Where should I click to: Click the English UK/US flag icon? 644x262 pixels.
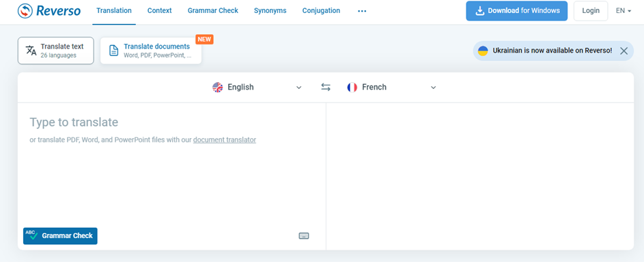[218, 87]
